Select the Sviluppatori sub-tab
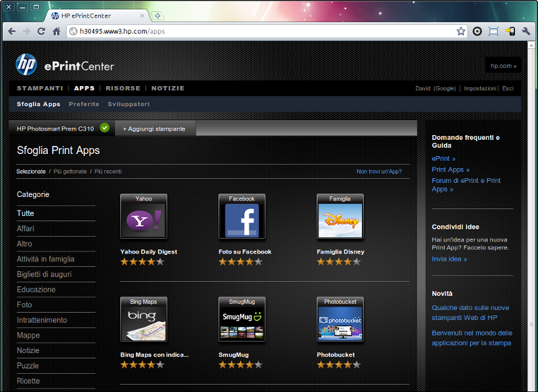 [128, 104]
